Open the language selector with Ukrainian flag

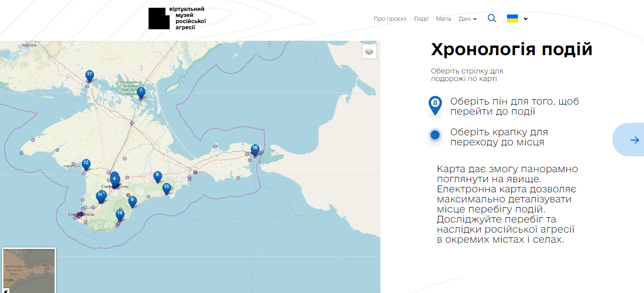point(517,19)
